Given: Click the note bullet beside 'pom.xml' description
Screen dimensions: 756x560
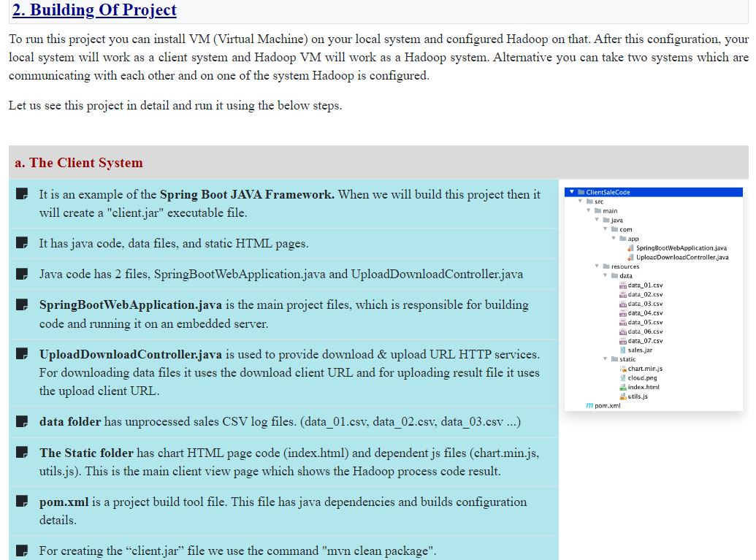Looking at the screenshot, I should coord(23,502).
